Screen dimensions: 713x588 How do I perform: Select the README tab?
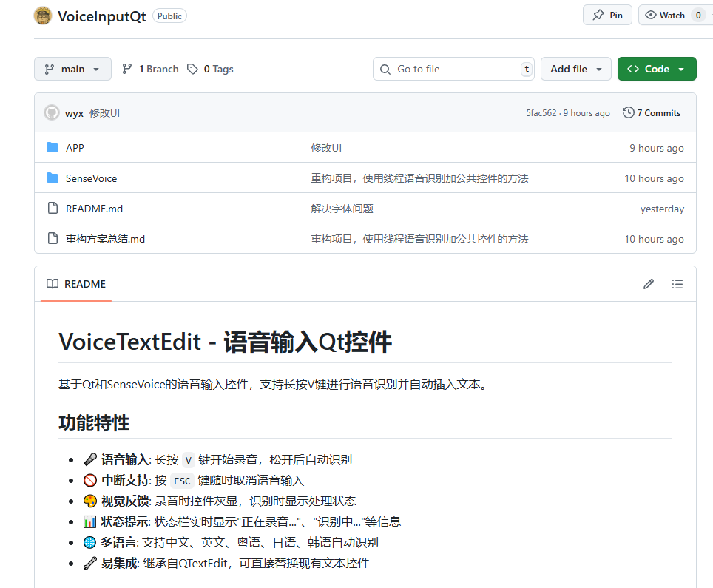pos(76,284)
